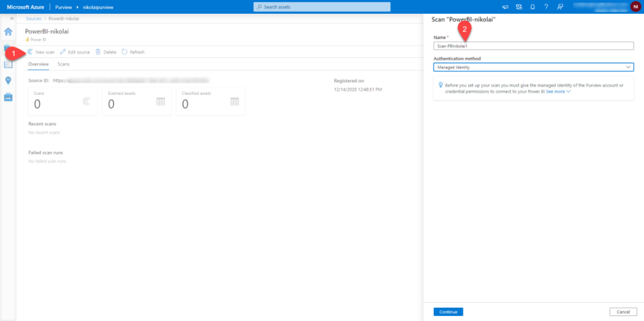
Task: Click the Source ID label
Action: point(38,81)
